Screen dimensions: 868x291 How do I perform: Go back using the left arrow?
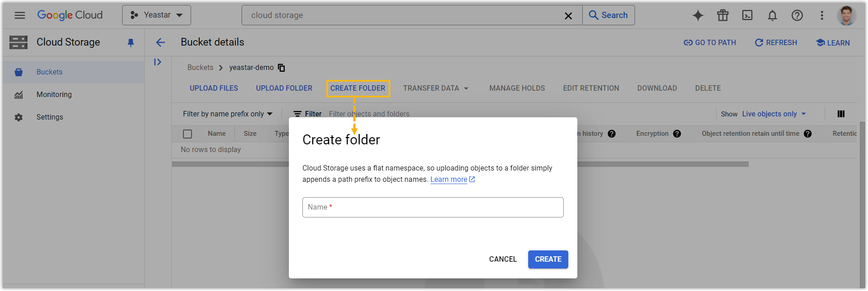tap(160, 42)
